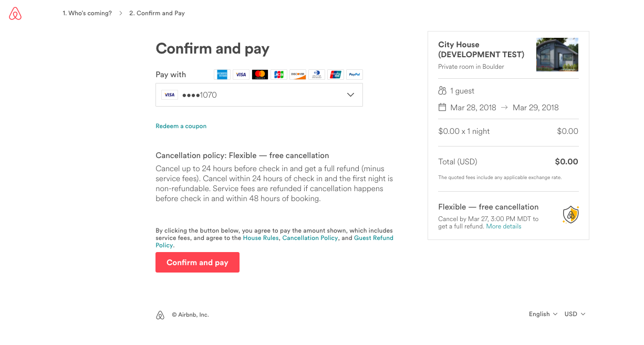Screen dimensions: 644x345
Task: Open the USD currency selector
Action: (x=575, y=314)
